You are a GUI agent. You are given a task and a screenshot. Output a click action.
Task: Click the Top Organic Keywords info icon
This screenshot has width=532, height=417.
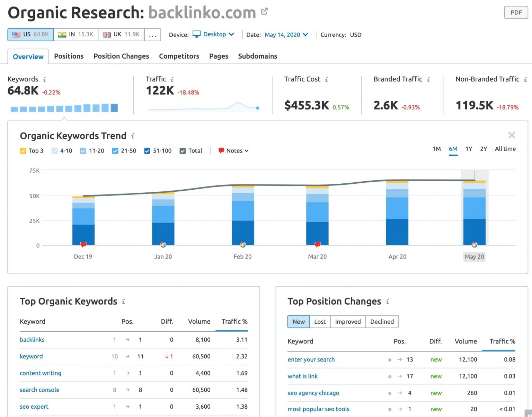124,302
